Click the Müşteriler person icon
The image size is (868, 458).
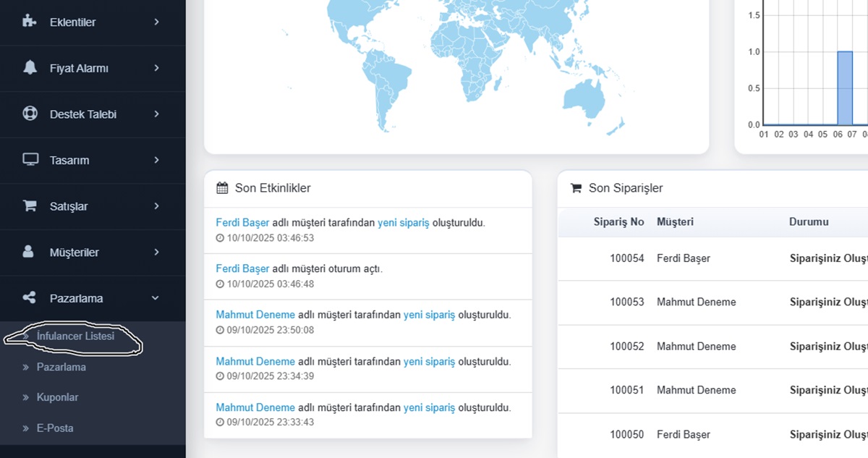(29, 252)
